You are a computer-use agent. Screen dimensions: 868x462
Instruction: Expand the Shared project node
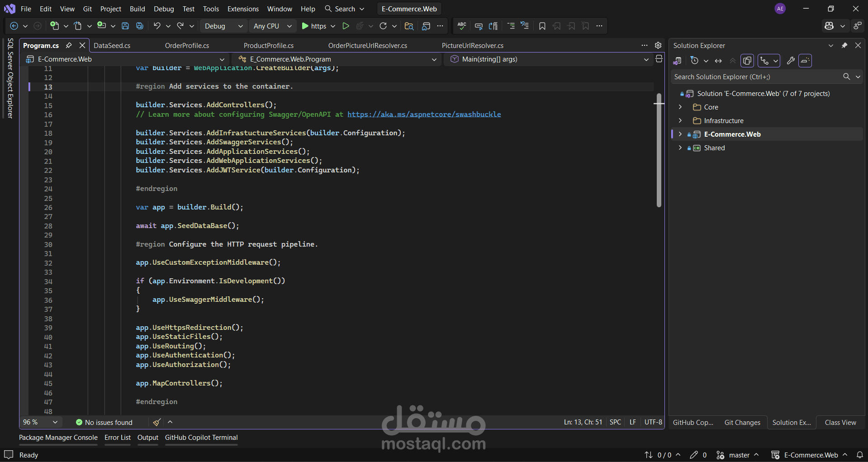[680, 148]
